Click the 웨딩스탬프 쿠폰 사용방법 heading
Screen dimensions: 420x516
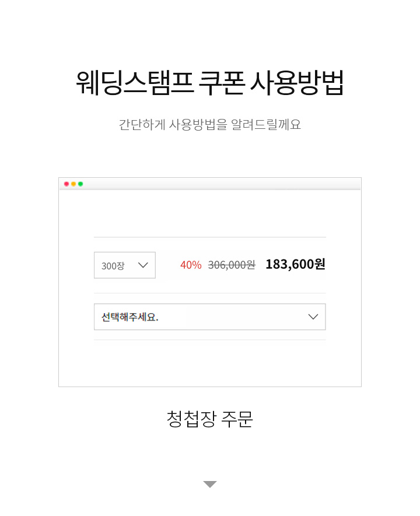tap(210, 83)
